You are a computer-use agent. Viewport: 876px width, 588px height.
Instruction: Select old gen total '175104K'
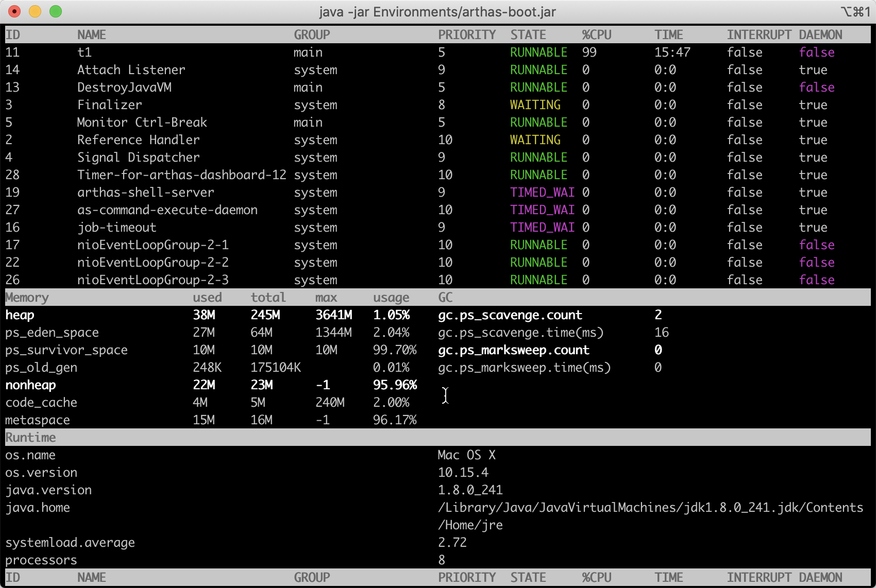[276, 368]
